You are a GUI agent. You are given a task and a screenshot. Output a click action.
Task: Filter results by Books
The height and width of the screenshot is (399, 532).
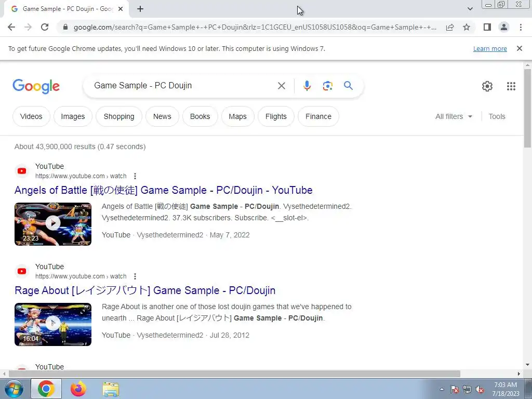[200, 116]
